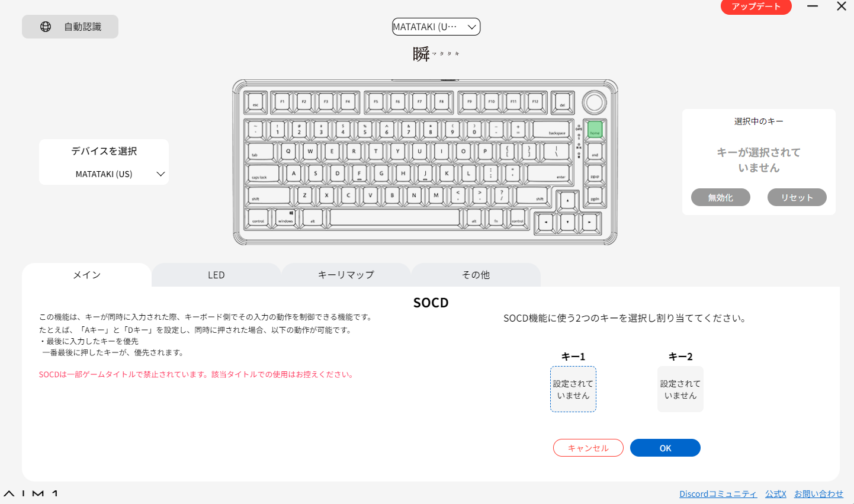Click the right arrow key on the keyboard diagram
The width and height of the screenshot is (854, 504).
589,223
